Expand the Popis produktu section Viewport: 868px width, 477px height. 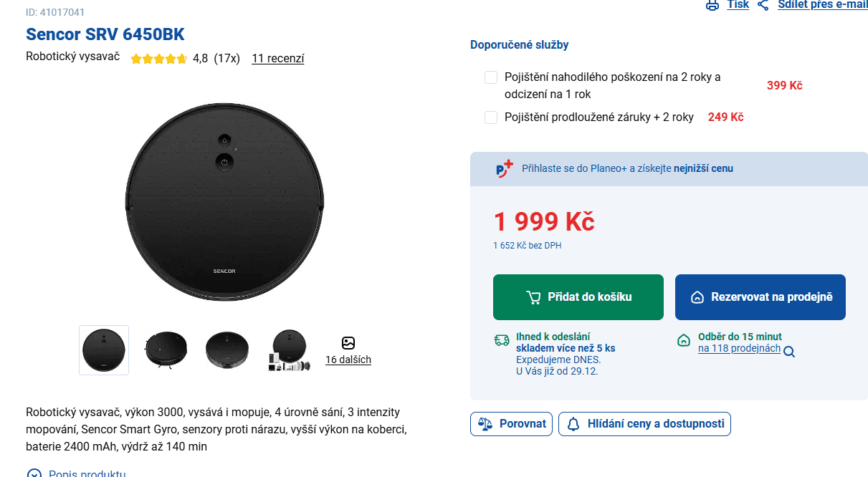pos(34,473)
